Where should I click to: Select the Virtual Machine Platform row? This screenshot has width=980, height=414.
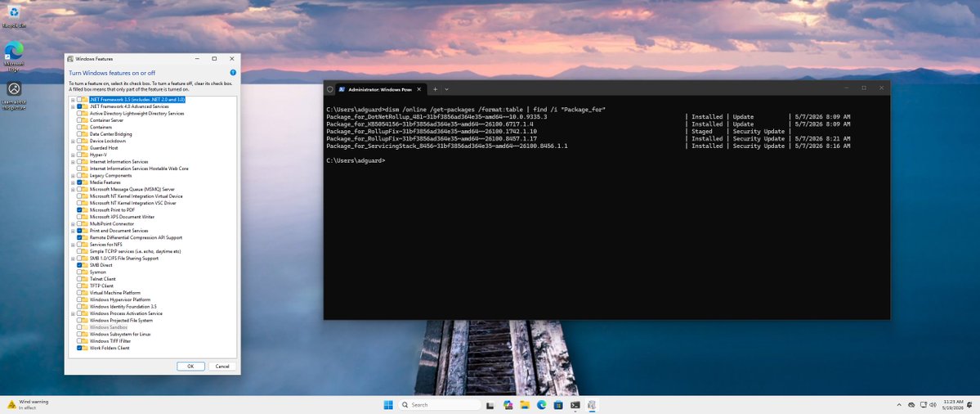(115, 293)
